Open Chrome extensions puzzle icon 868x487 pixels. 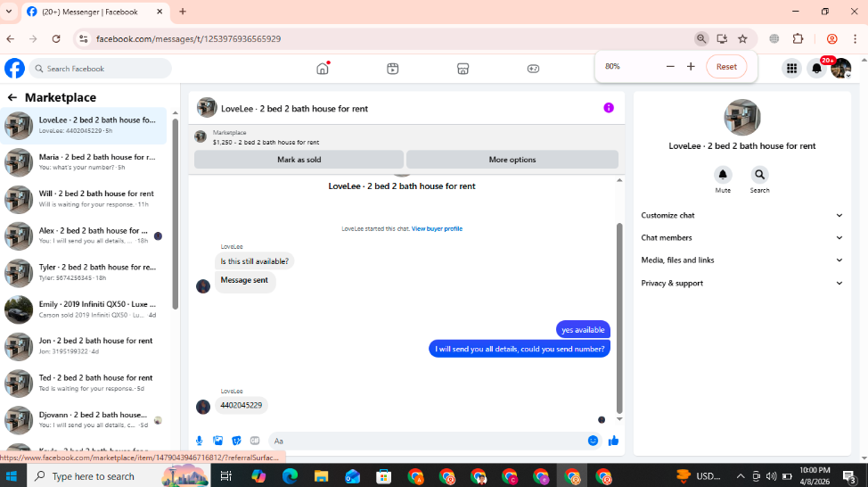click(x=798, y=38)
